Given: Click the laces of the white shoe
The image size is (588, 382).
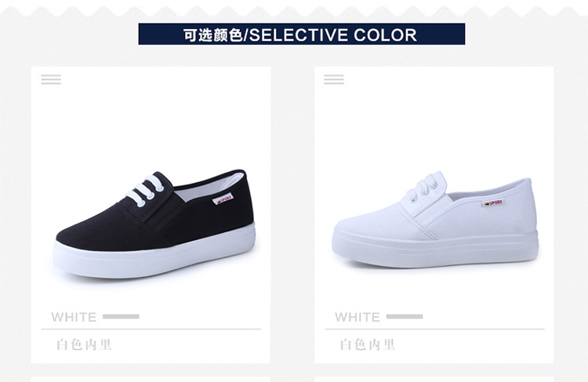Looking at the screenshot, I should click(423, 187).
